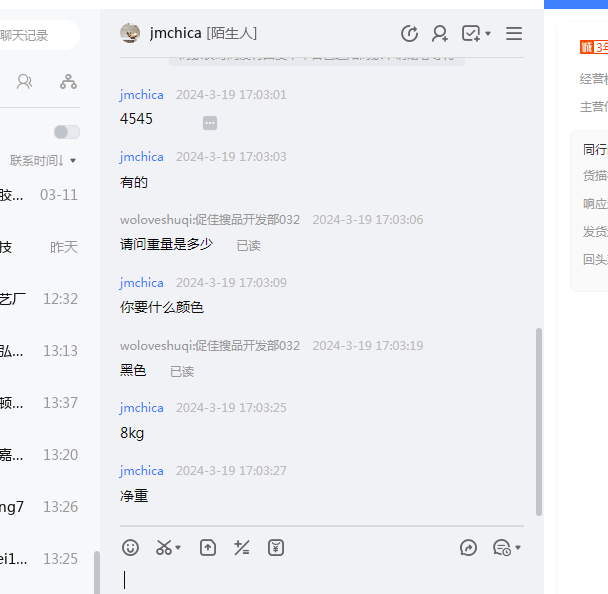Add jmchica as a contact
The height and width of the screenshot is (594, 608).
[x=440, y=33]
